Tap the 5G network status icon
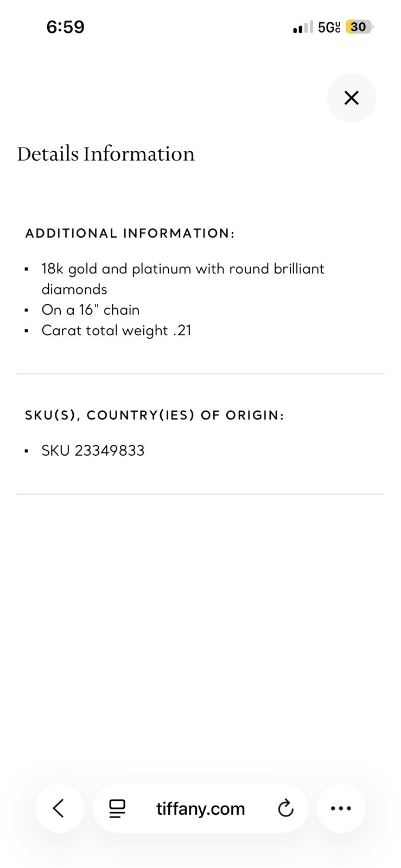 pyautogui.click(x=329, y=27)
